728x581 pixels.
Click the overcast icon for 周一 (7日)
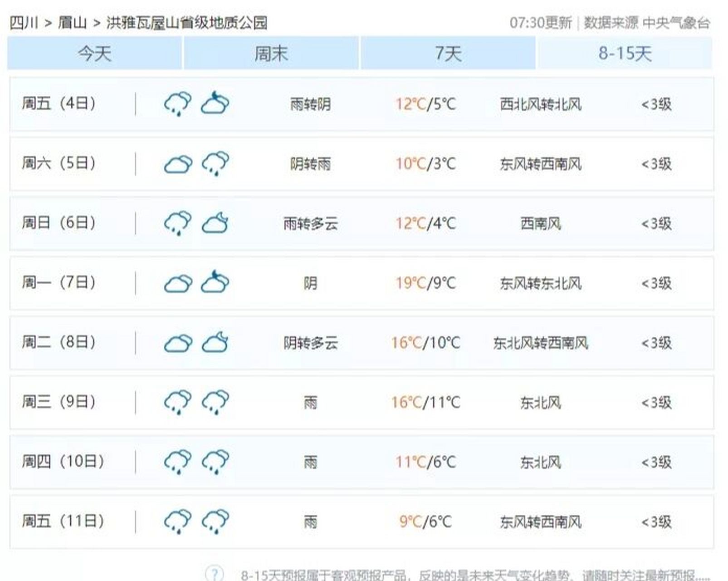pyautogui.click(x=177, y=283)
